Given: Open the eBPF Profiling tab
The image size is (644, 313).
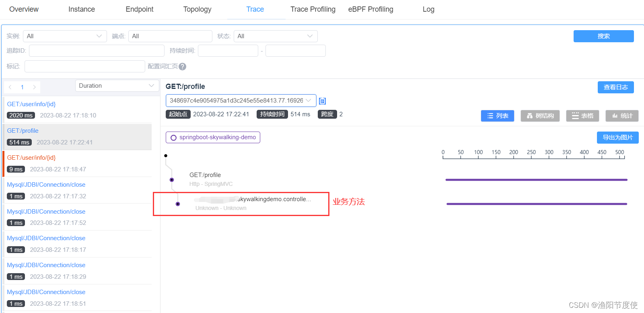Looking at the screenshot, I should pyautogui.click(x=371, y=9).
